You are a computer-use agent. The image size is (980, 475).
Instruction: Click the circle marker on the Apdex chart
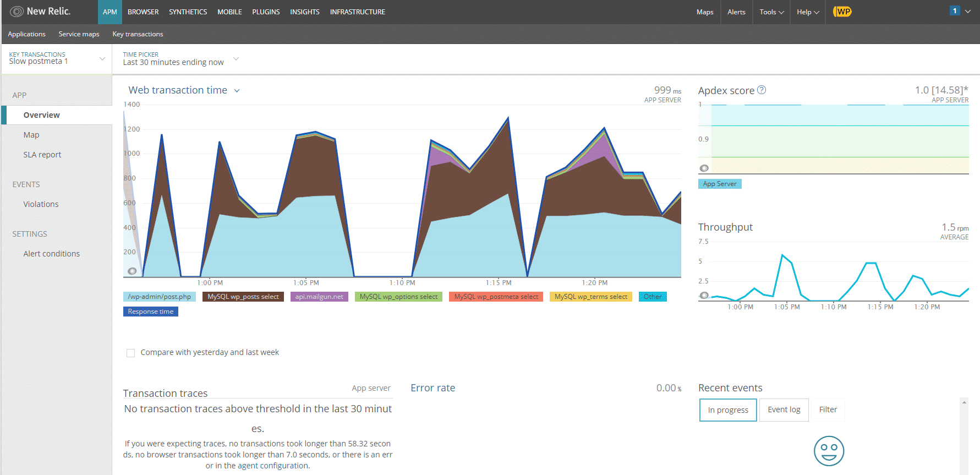coord(704,168)
